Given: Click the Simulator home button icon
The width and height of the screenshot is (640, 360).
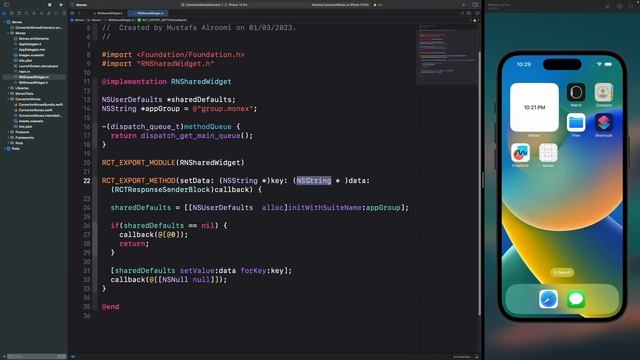Looking at the screenshot, I should tap(607, 6).
